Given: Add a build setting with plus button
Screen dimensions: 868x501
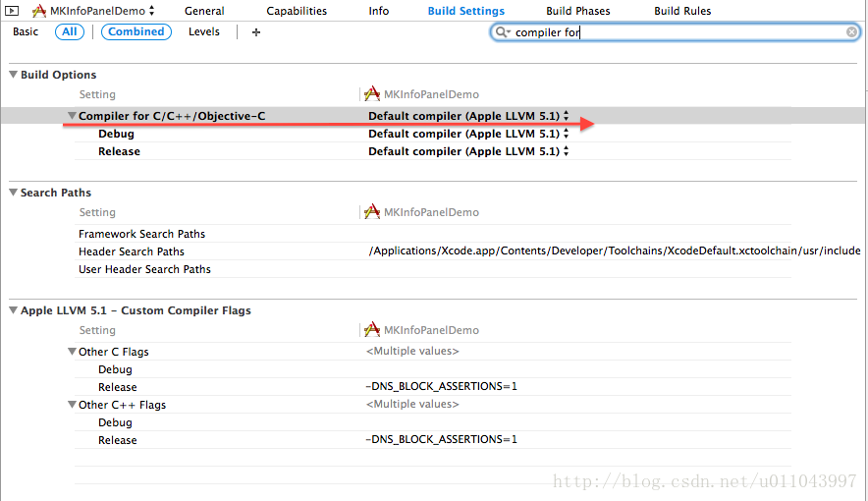Looking at the screenshot, I should [255, 32].
